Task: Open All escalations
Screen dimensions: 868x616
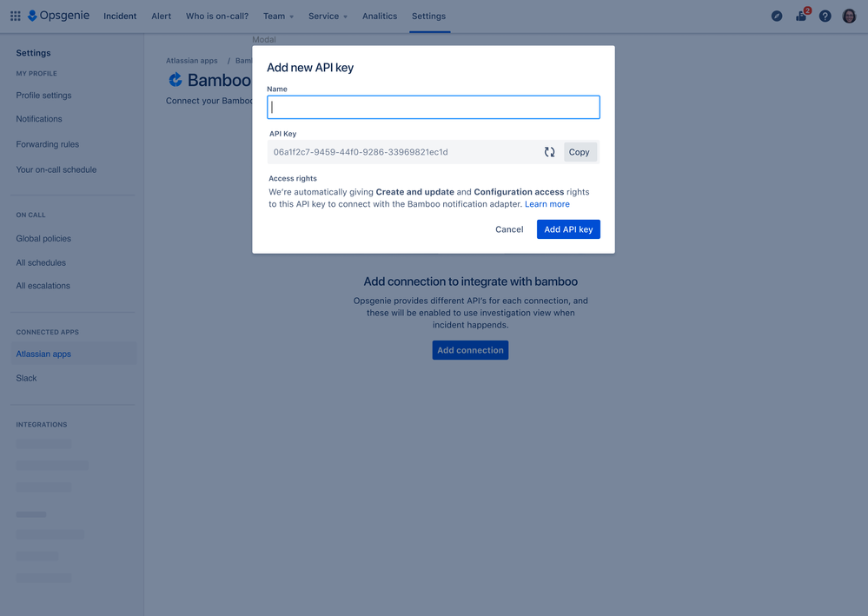Action: click(x=43, y=286)
